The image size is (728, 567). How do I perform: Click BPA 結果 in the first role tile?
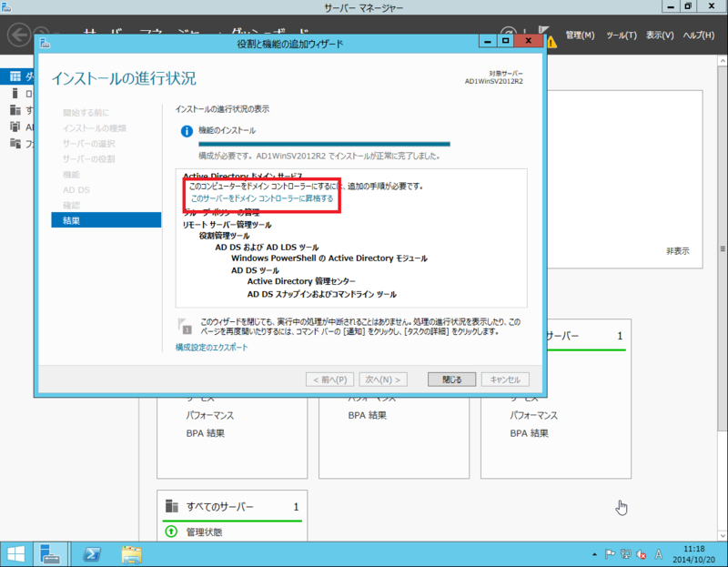(x=206, y=433)
